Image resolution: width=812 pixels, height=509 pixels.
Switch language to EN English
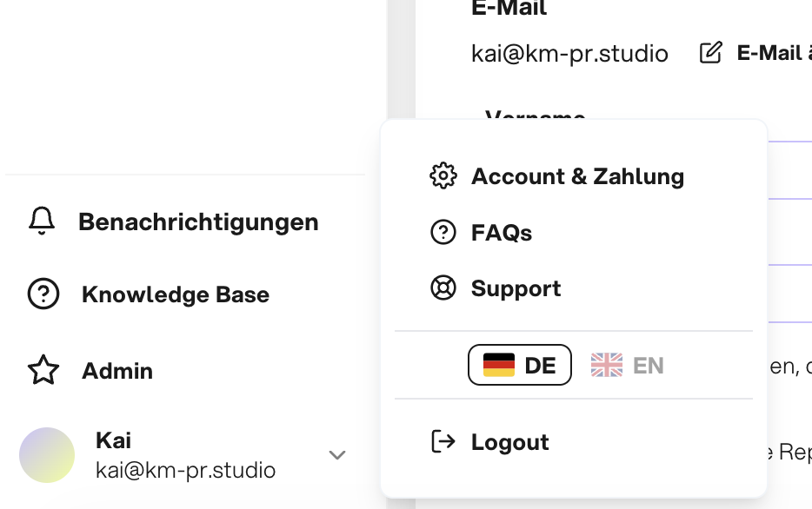[x=627, y=365]
